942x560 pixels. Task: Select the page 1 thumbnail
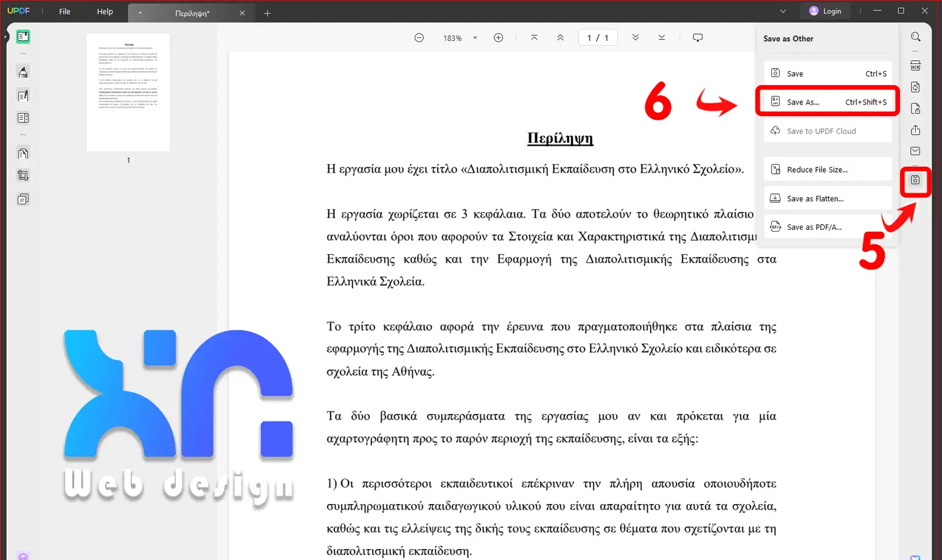pos(128,92)
